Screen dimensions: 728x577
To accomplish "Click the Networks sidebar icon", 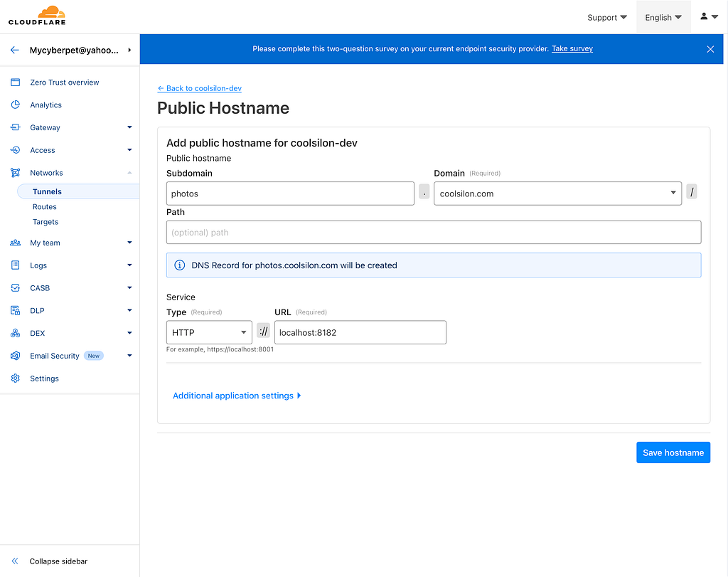I will [16, 173].
